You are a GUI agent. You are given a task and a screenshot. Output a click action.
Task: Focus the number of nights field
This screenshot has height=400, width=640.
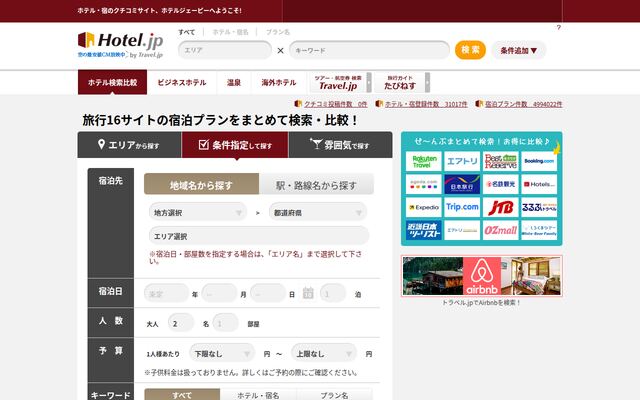coord(333,293)
